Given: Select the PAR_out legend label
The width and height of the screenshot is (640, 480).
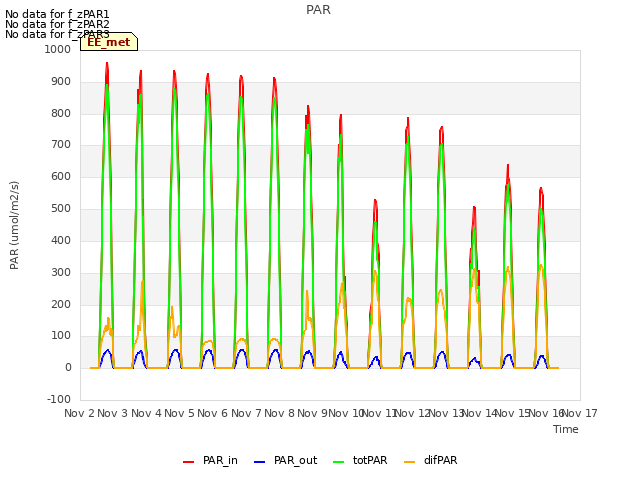Looking at the screenshot, I should pos(296,460).
